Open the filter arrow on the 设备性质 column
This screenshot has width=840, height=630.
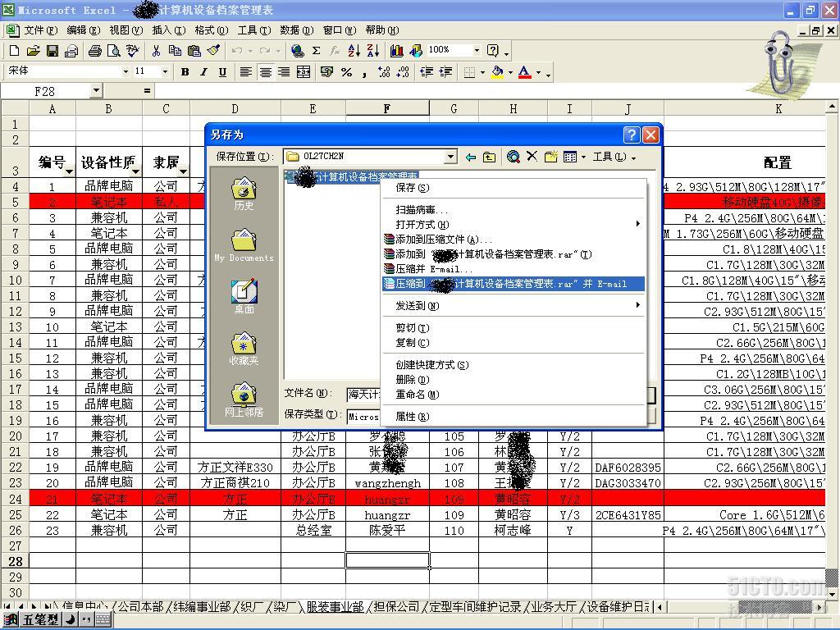(x=135, y=171)
